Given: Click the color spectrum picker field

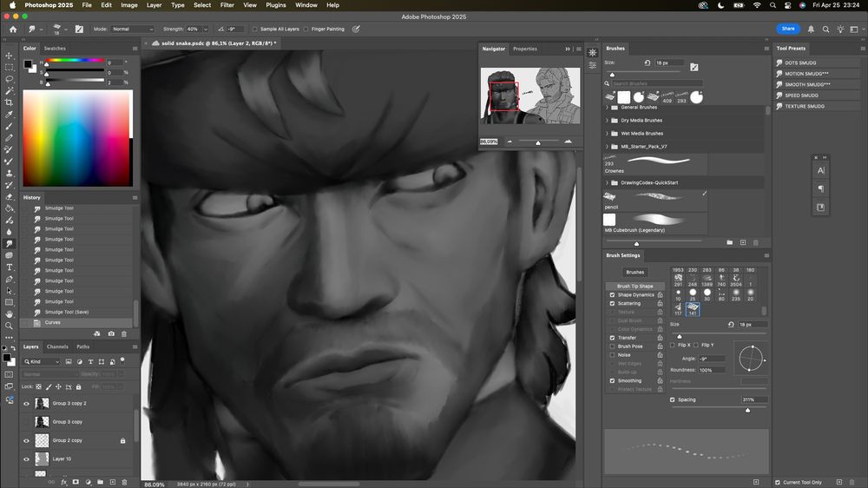Looking at the screenshot, I should tap(76, 138).
